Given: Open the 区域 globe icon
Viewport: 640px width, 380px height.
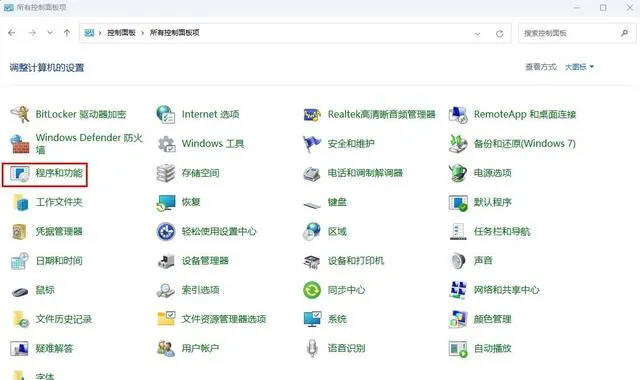Looking at the screenshot, I should [312, 231].
